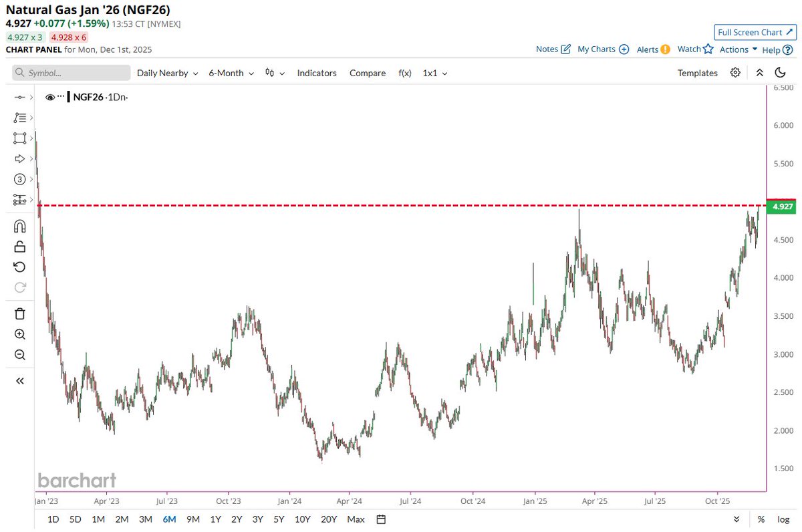This screenshot has height=532, width=802.
Task: Expand the 6-Month period dropdown
Action: [x=231, y=73]
